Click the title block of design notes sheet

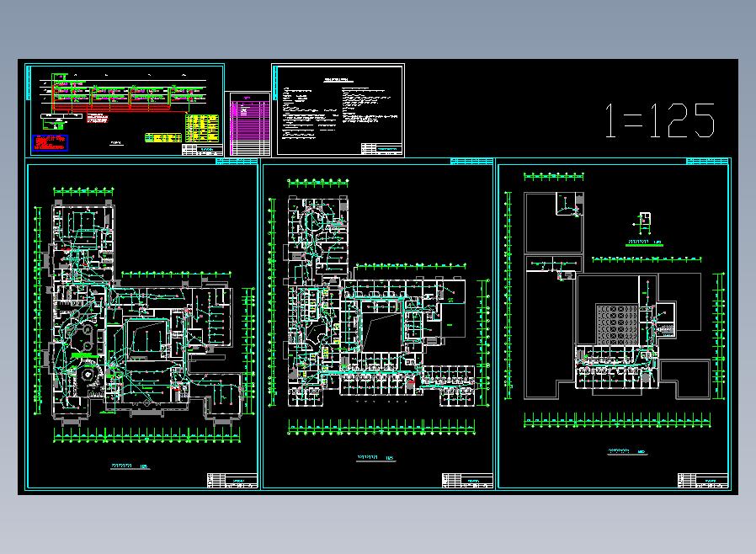(382, 149)
